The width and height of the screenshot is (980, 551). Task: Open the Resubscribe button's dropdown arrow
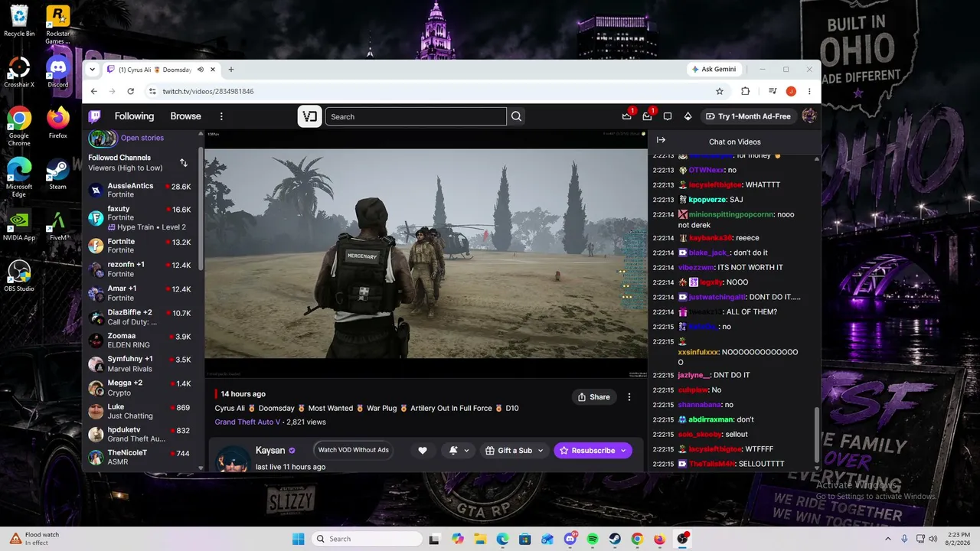[x=623, y=451]
